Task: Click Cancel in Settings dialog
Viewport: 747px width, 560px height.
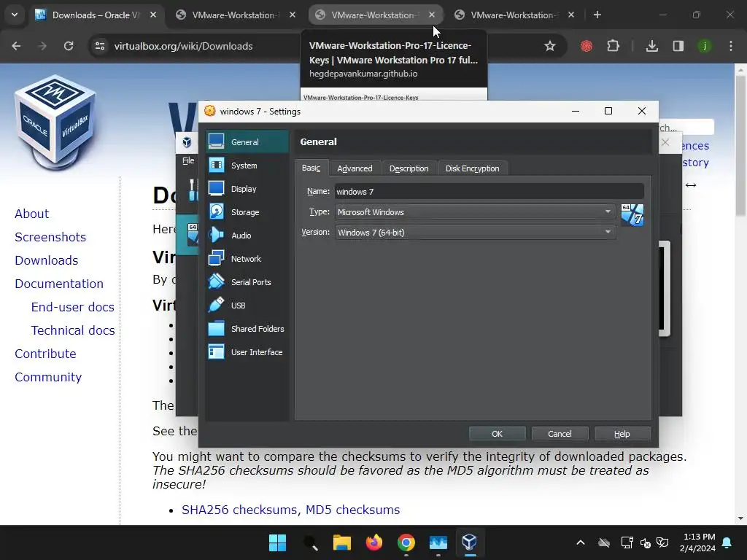Action: [560, 434]
